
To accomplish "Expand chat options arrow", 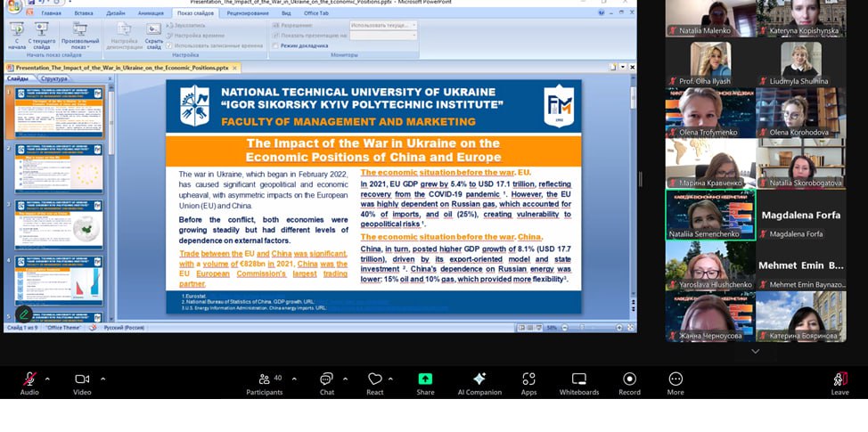I will point(346,379).
